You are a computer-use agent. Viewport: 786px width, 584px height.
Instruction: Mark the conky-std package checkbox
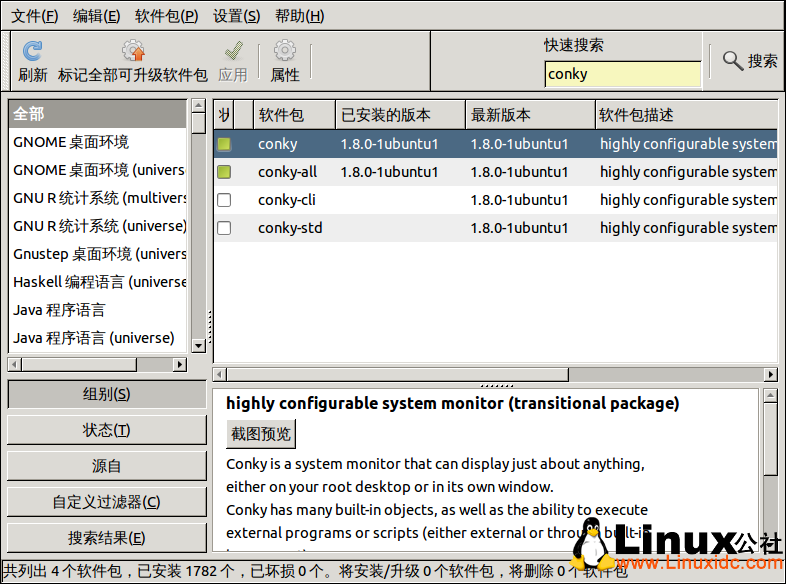pos(224,228)
